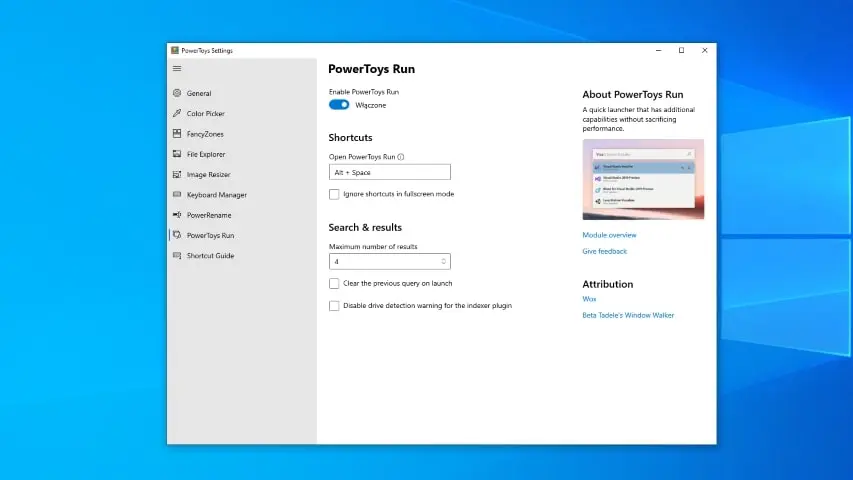
Task: Click the Keyboard Manager keyboard icon
Action: [177, 195]
